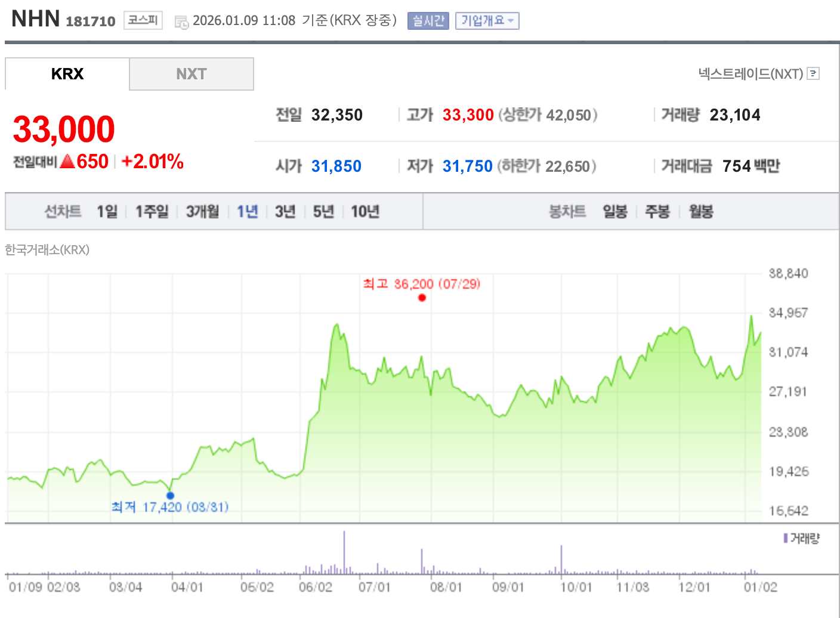The image size is (840, 618).
Task: Click the 최저 17,420 blue low marker
Action: point(171,495)
